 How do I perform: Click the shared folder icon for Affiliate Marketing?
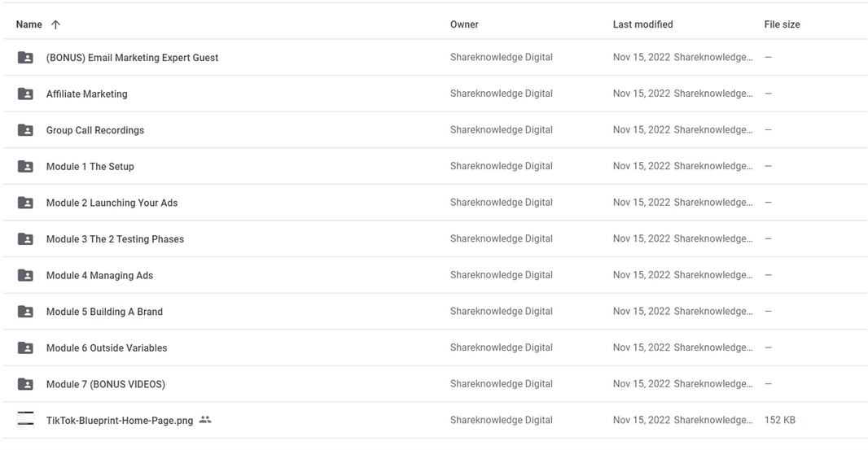click(x=25, y=94)
